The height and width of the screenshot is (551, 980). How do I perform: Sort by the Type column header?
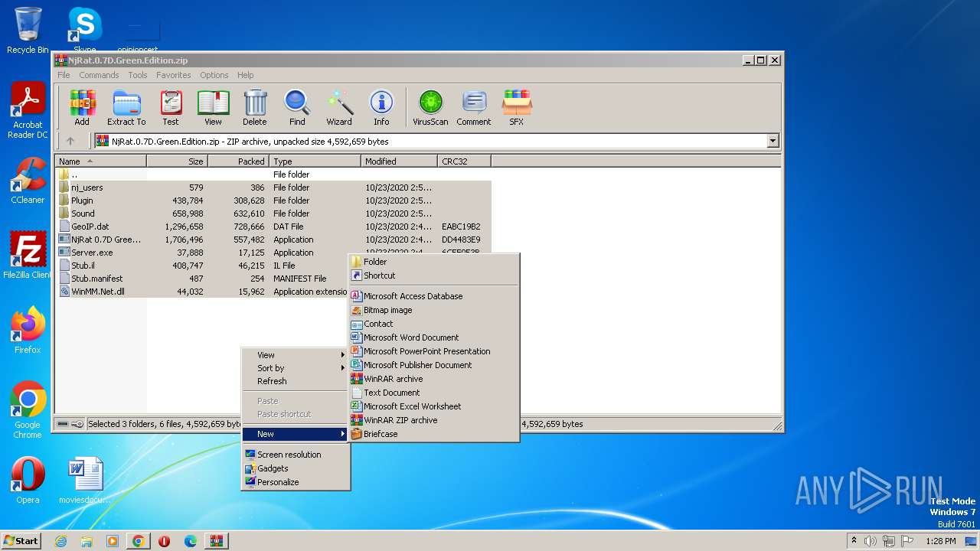pyautogui.click(x=315, y=161)
